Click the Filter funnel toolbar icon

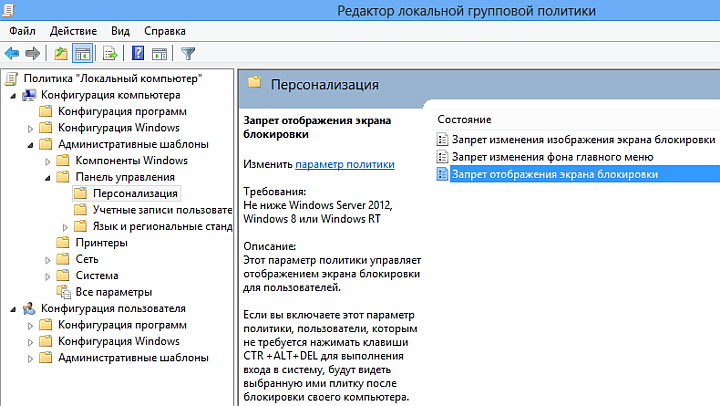click(x=188, y=53)
